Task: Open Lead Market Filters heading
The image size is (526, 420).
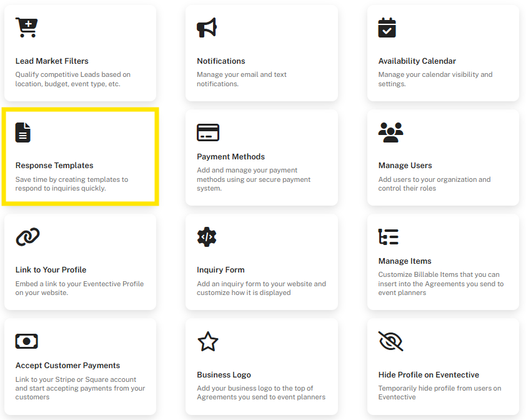Action: pyautogui.click(x=52, y=61)
